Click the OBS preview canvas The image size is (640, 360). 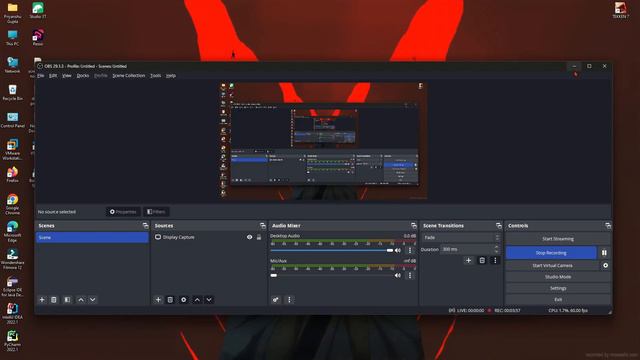coord(323,141)
